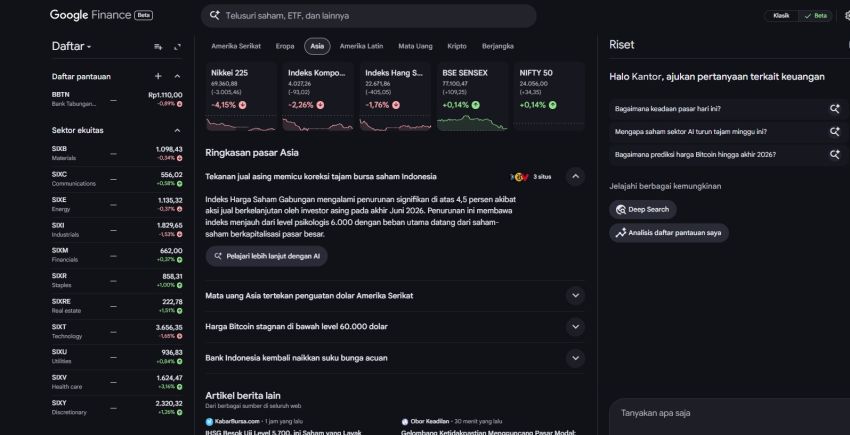Select the Asia market tab
Viewport: 850px width, 435px height.
317,46
